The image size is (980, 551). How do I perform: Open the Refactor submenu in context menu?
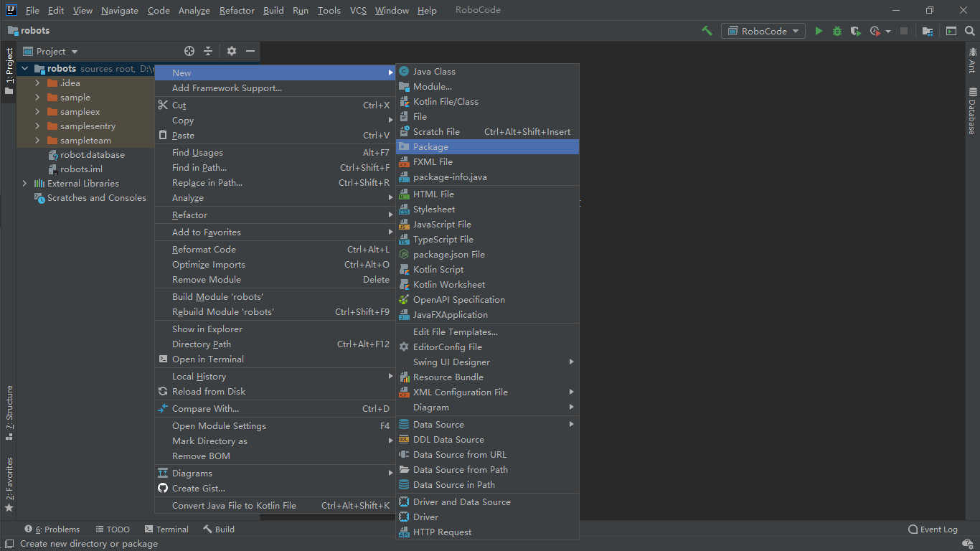(x=275, y=215)
